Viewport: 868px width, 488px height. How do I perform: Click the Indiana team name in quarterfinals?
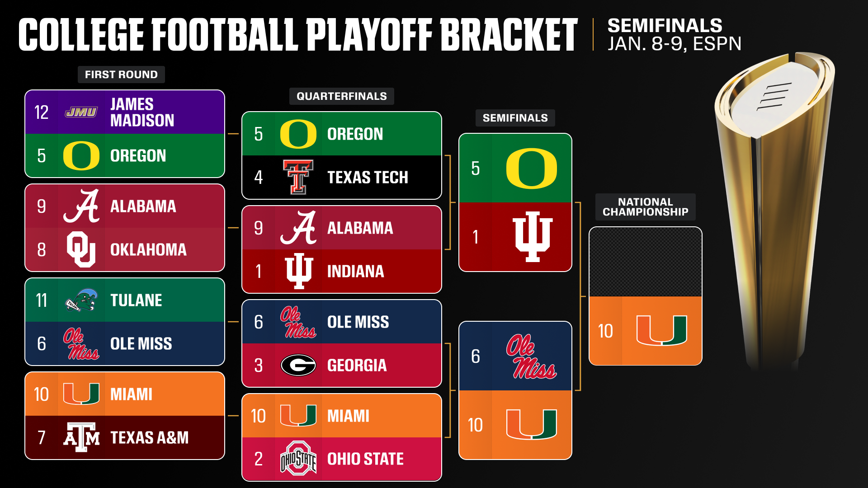(355, 271)
